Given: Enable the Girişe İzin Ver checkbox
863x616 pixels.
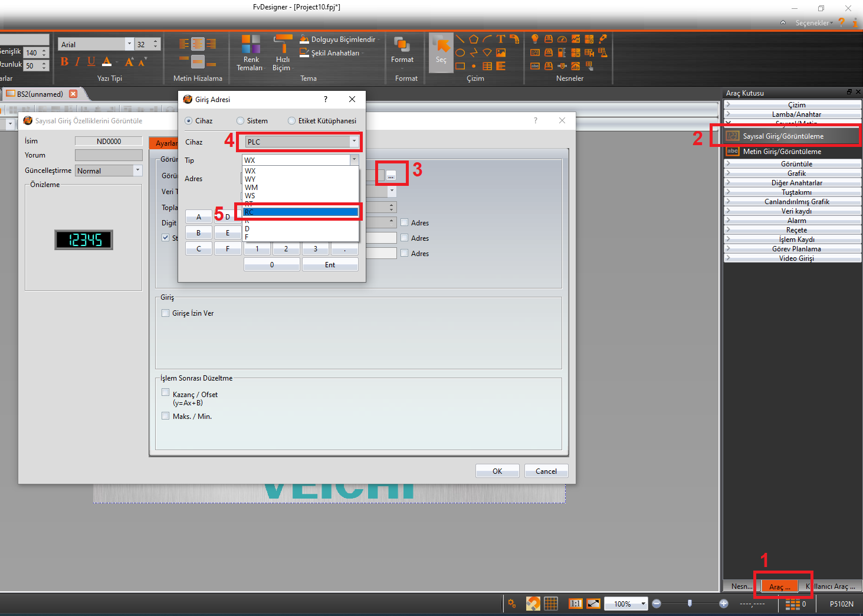Looking at the screenshot, I should (x=166, y=313).
